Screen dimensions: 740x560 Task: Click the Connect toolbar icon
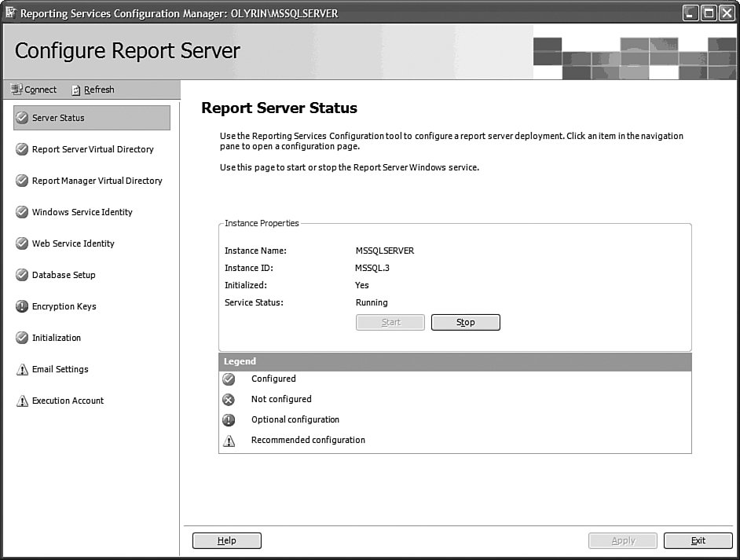[x=16, y=90]
